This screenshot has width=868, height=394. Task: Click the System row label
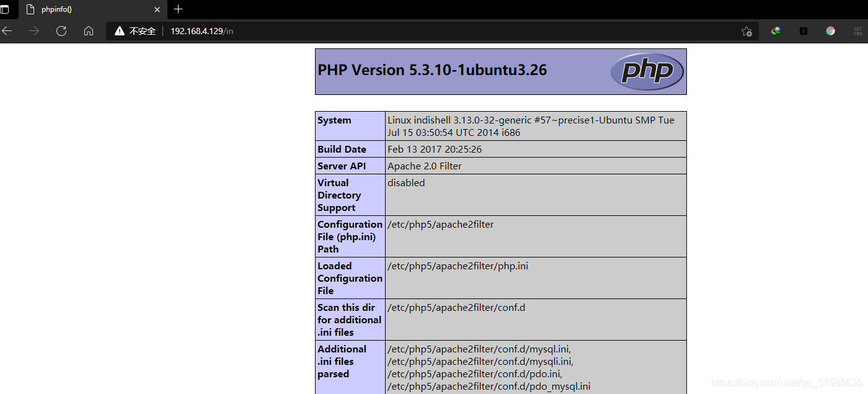[334, 120]
